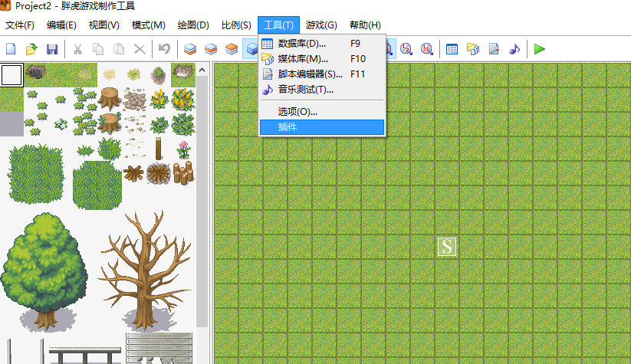Open 数据库(D)... menu entry

(322, 44)
